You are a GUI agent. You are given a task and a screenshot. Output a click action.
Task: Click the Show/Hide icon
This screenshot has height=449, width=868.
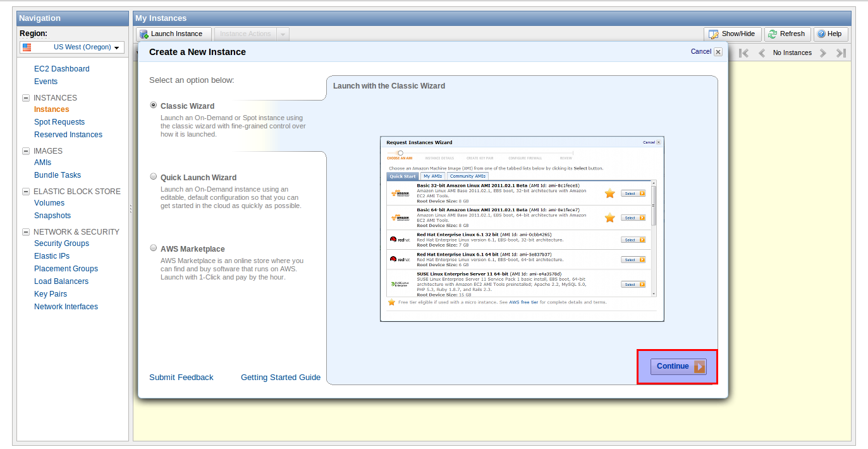tap(713, 34)
